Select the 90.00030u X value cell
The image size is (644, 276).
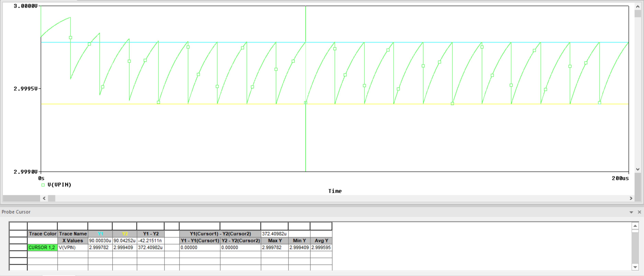tap(100, 241)
